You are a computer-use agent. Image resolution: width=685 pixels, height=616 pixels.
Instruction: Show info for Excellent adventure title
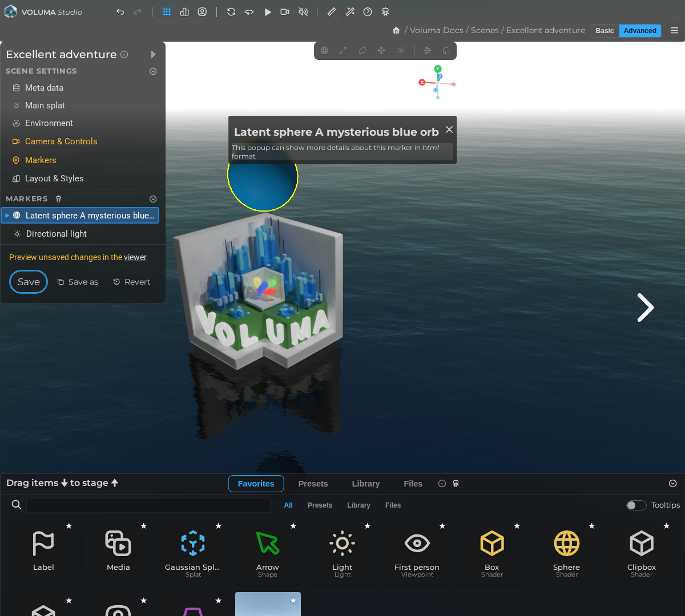click(124, 54)
